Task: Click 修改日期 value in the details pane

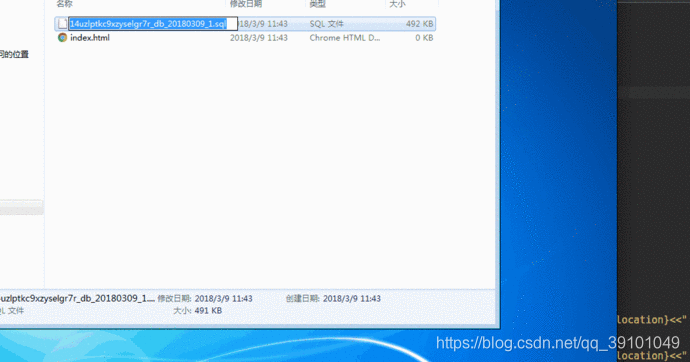Action: [224, 299]
